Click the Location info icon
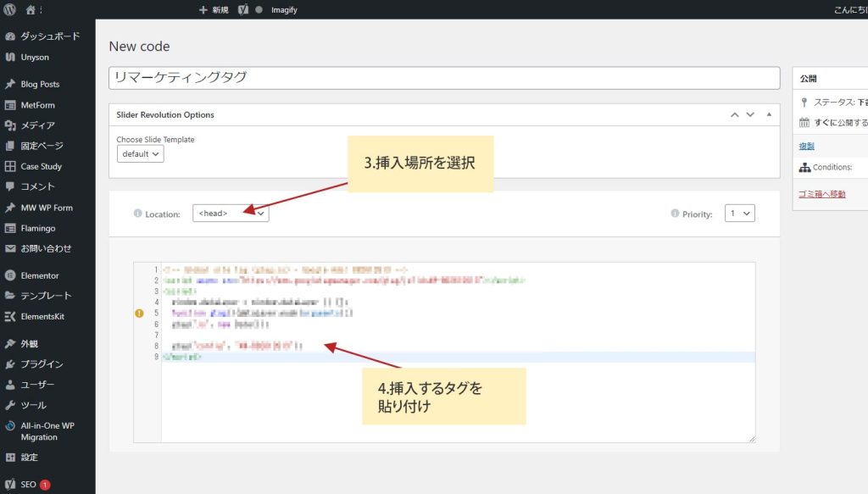 tap(137, 214)
